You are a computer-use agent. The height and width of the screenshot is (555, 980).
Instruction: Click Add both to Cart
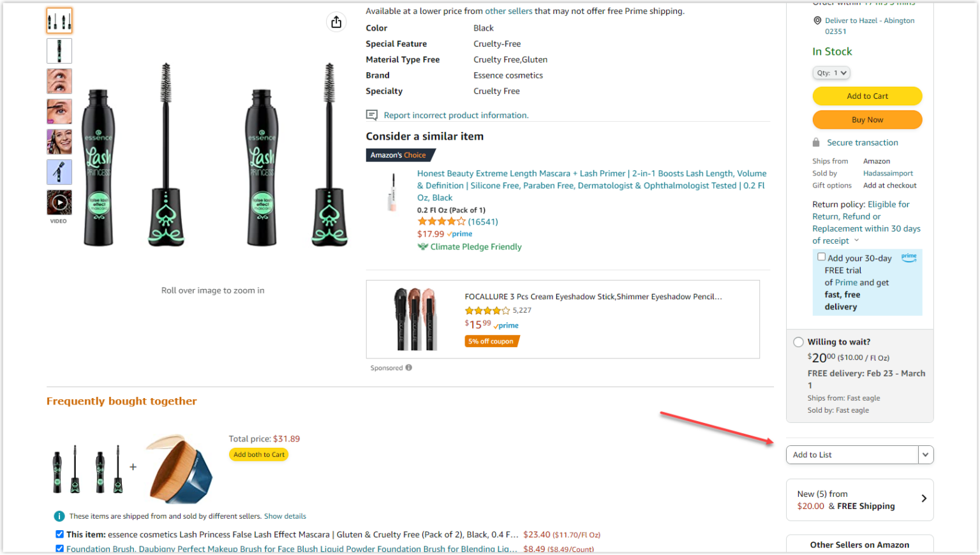[258, 454]
